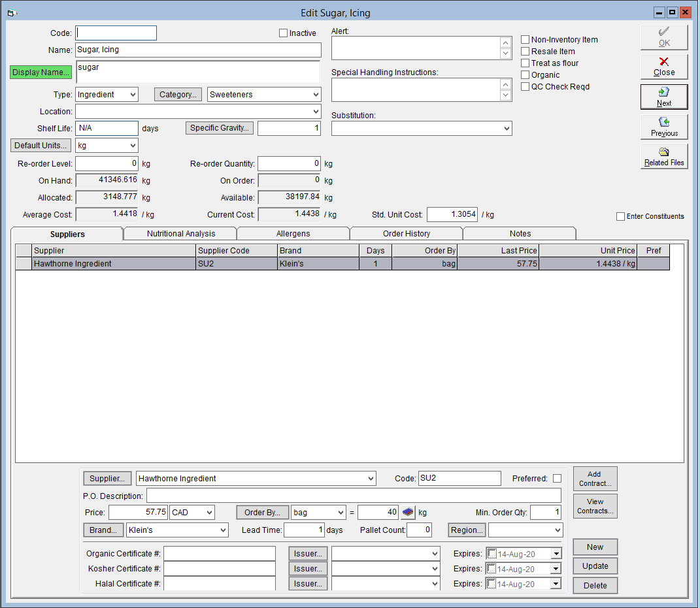Click the Region... button
Screen dimensions: 700x608
tap(467, 530)
